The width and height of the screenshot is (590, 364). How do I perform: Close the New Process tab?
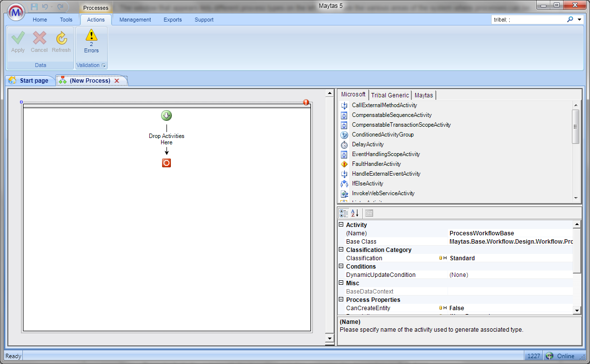point(117,81)
